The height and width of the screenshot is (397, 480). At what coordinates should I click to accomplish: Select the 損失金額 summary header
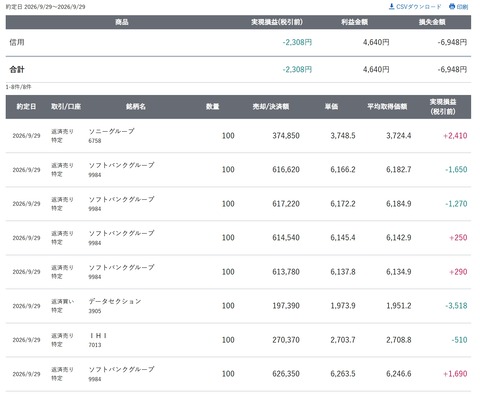(x=432, y=22)
